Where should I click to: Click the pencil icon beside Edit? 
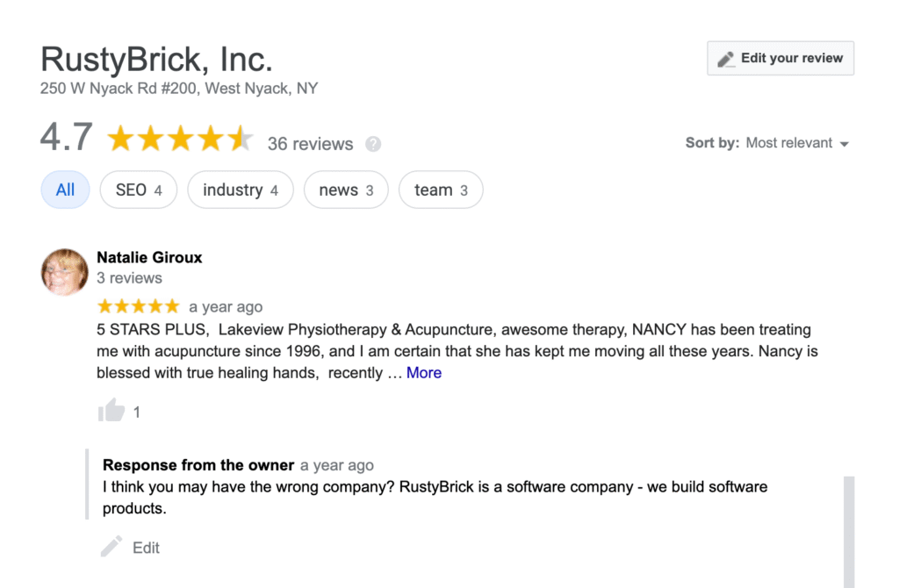tap(111, 548)
